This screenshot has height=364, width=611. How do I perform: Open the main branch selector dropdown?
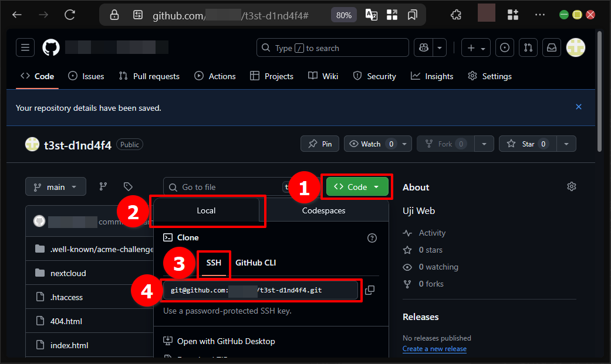click(56, 187)
